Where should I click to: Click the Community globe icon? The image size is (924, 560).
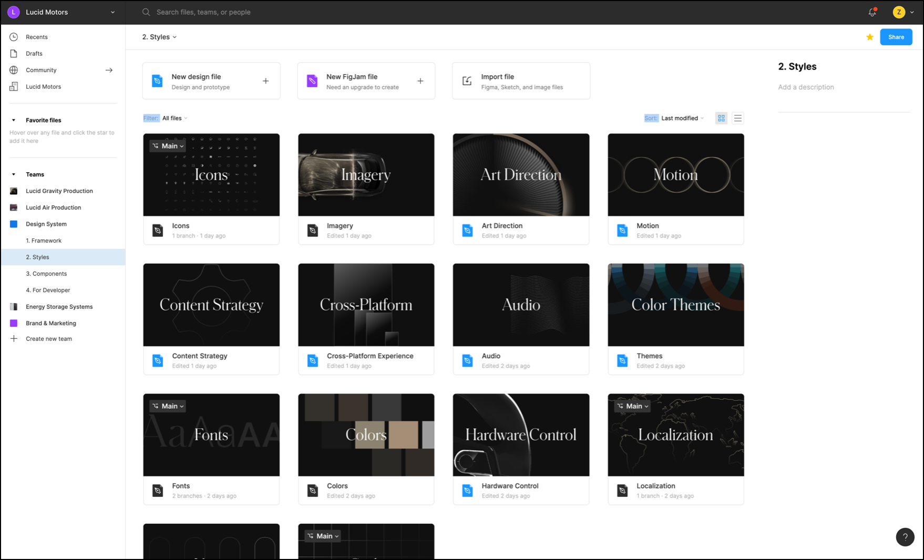tap(14, 70)
